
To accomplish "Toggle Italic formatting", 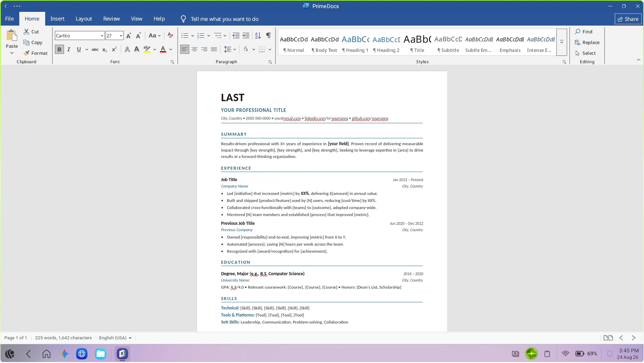I will tap(69, 49).
